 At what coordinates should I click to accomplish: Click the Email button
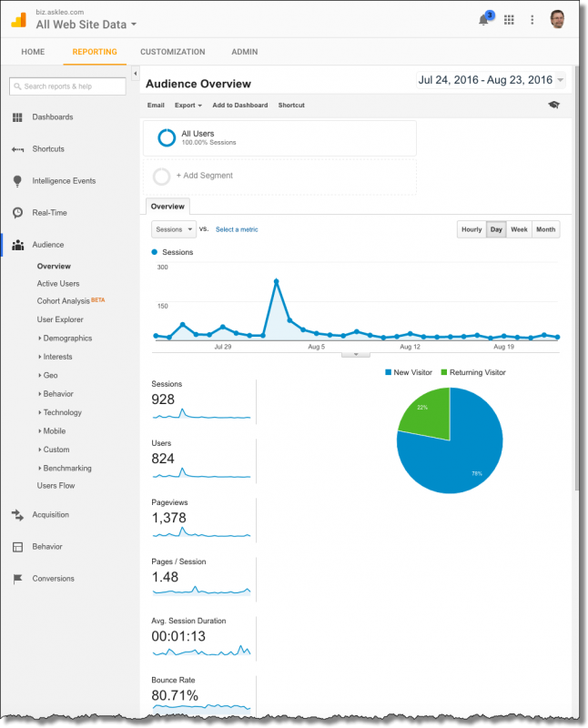(x=156, y=106)
